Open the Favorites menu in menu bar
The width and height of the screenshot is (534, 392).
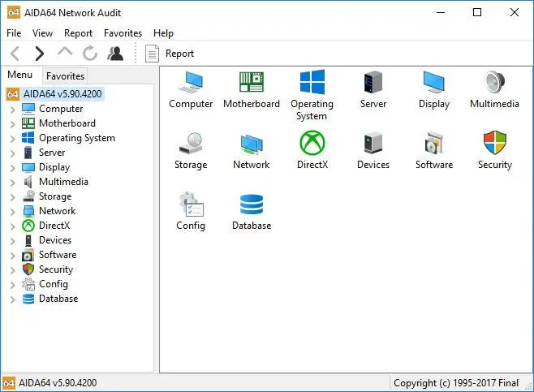[x=123, y=33]
